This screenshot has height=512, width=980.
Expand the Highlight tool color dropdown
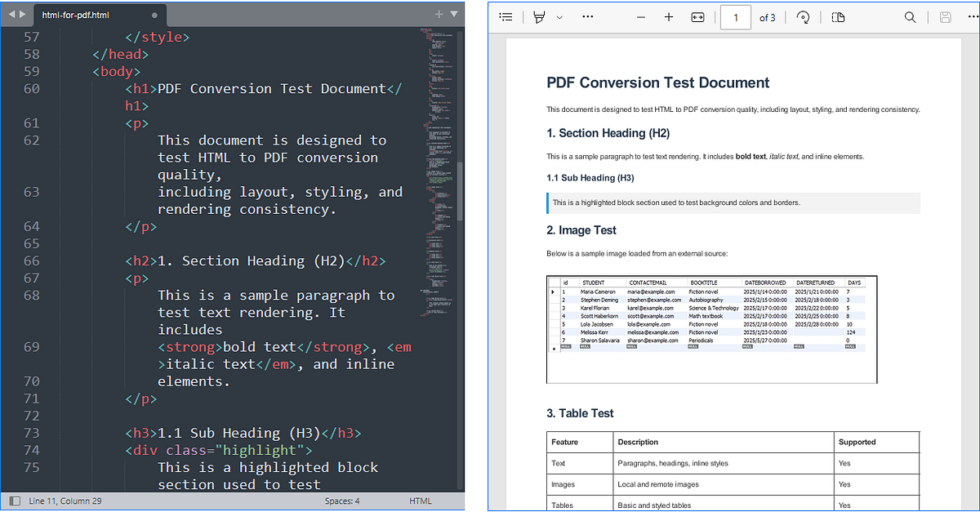(x=559, y=17)
